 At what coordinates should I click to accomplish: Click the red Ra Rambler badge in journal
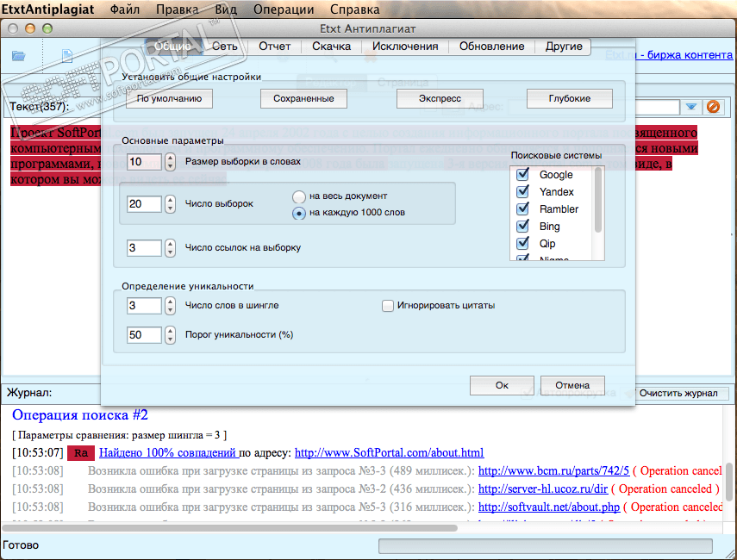tap(81, 453)
